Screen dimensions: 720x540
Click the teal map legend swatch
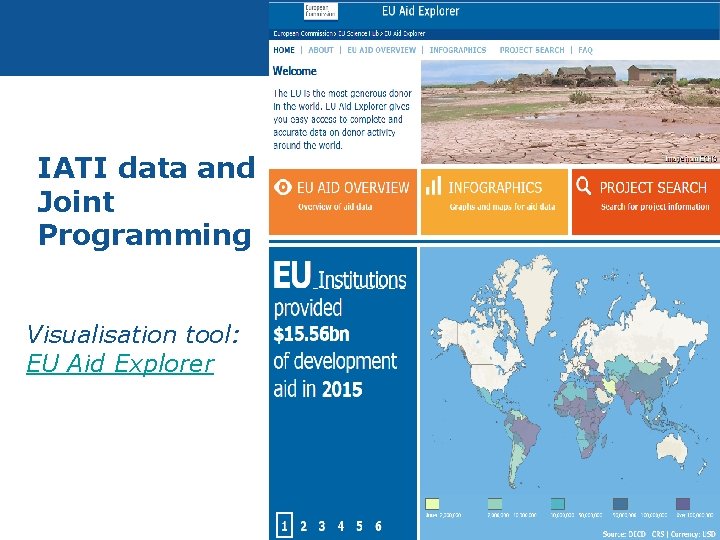pos(557,504)
